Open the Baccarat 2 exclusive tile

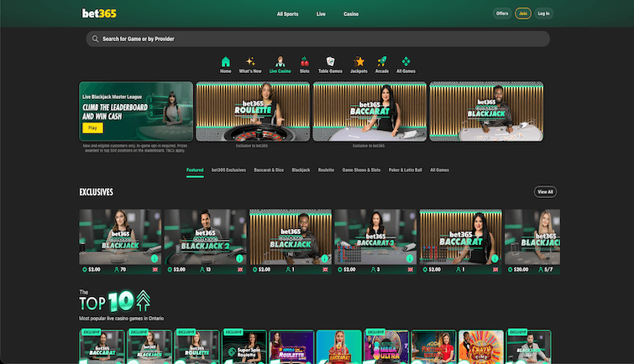(x=375, y=242)
